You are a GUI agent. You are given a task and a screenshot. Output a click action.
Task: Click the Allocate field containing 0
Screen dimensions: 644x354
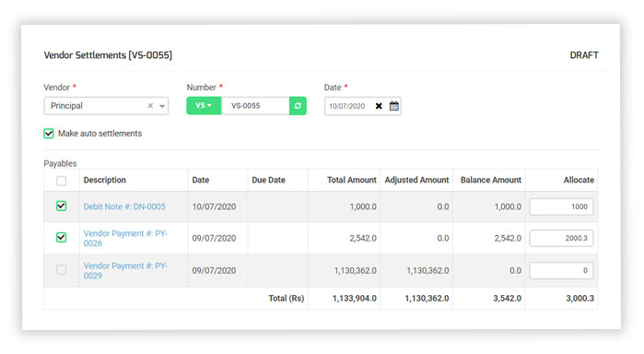(x=561, y=270)
